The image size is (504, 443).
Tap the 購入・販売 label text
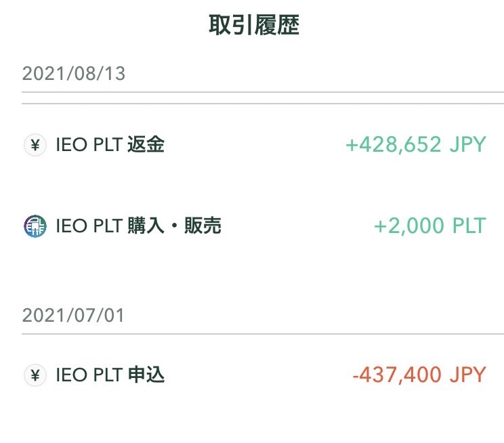coord(174,226)
